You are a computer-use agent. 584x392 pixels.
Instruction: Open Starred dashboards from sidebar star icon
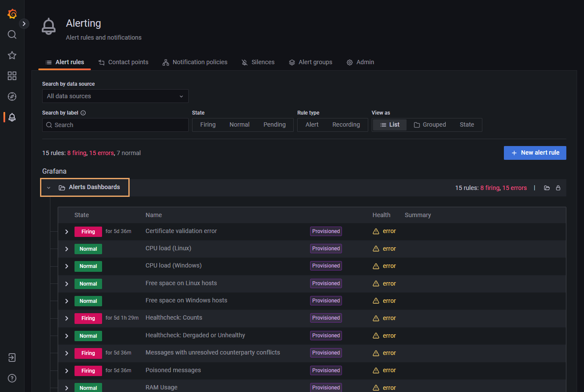point(12,55)
